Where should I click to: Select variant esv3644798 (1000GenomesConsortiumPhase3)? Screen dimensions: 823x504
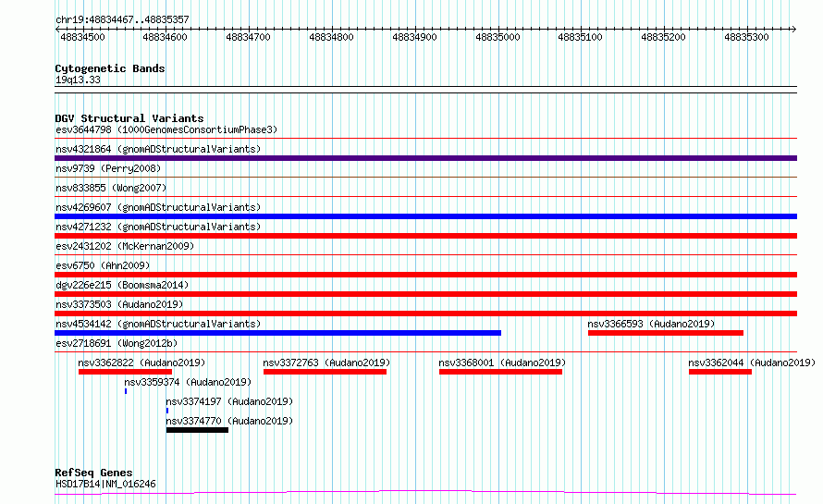[x=166, y=129]
